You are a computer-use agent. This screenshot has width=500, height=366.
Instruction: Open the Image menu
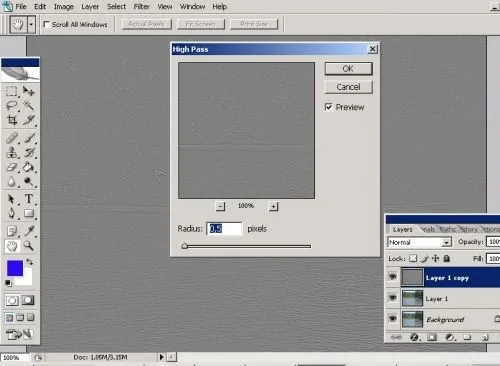63,7
